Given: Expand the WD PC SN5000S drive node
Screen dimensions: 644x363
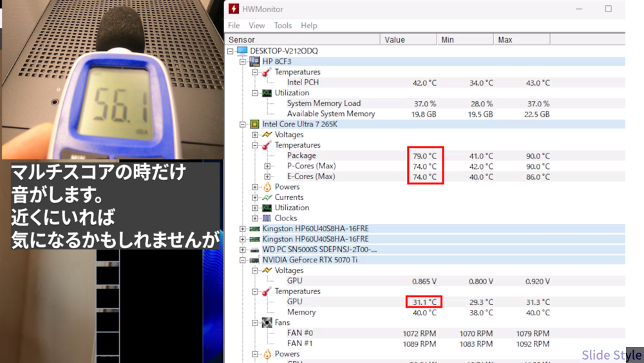Looking at the screenshot, I should 243,250.
